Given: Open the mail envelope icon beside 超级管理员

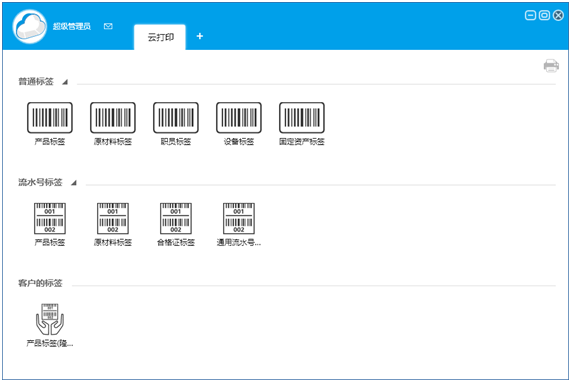Looking at the screenshot, I should click(108, 26).
